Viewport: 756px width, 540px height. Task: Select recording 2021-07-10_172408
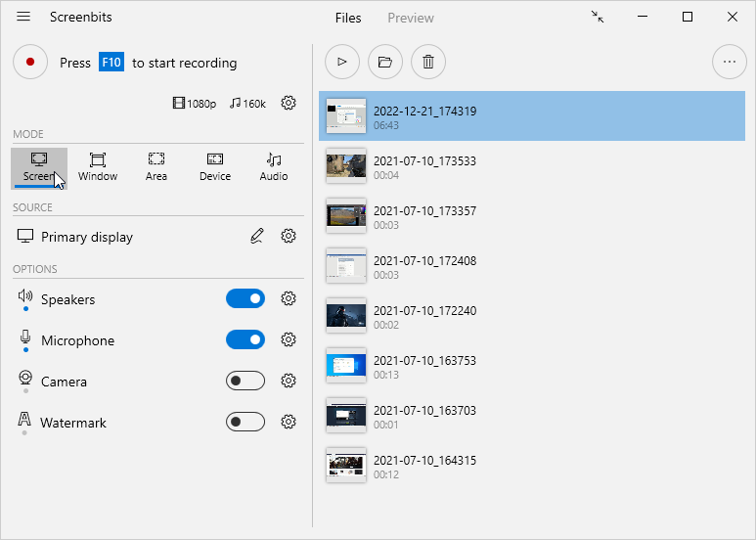(532, 266)
